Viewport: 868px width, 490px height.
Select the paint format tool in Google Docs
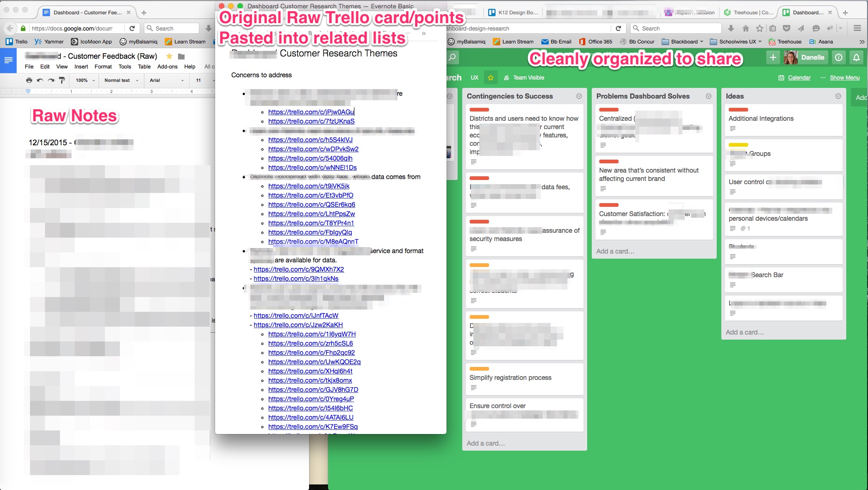62,81
